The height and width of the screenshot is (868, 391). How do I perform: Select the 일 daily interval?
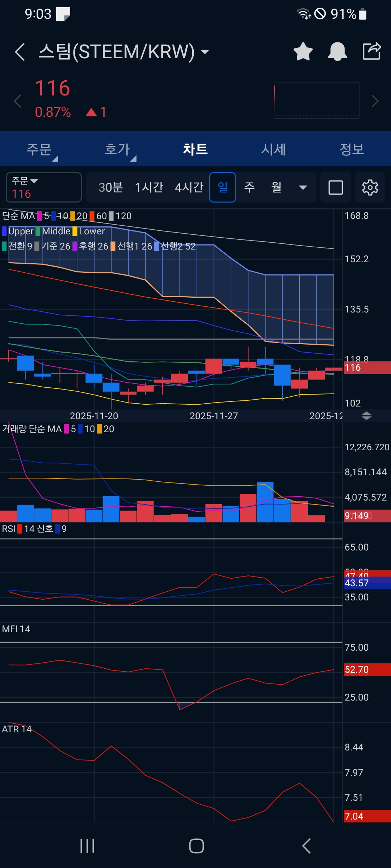tap(223, 187)
